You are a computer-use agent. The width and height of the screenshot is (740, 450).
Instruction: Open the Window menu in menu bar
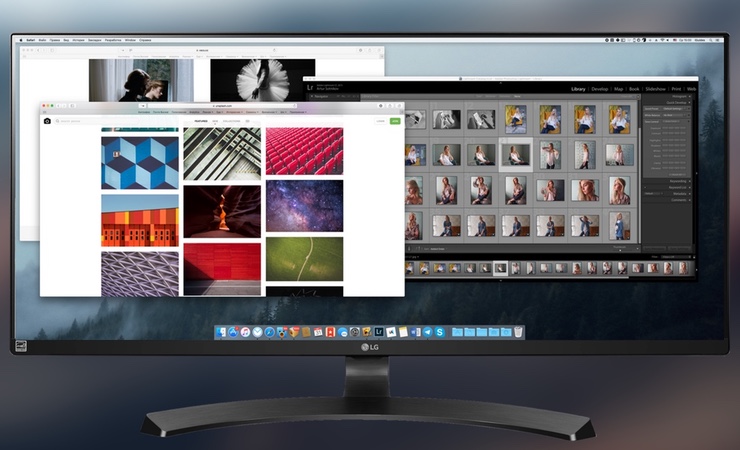pyautogui.click(x=130, y=40)
